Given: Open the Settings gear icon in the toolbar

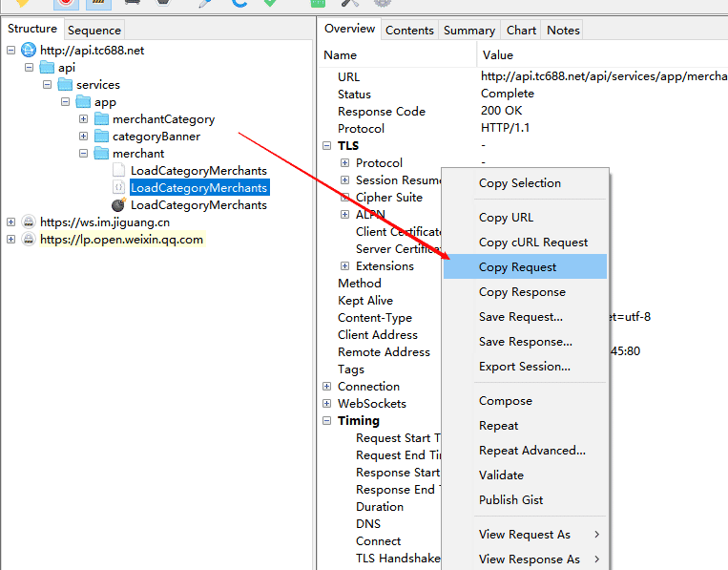Looking at the screenshot, I should (382, 4).
